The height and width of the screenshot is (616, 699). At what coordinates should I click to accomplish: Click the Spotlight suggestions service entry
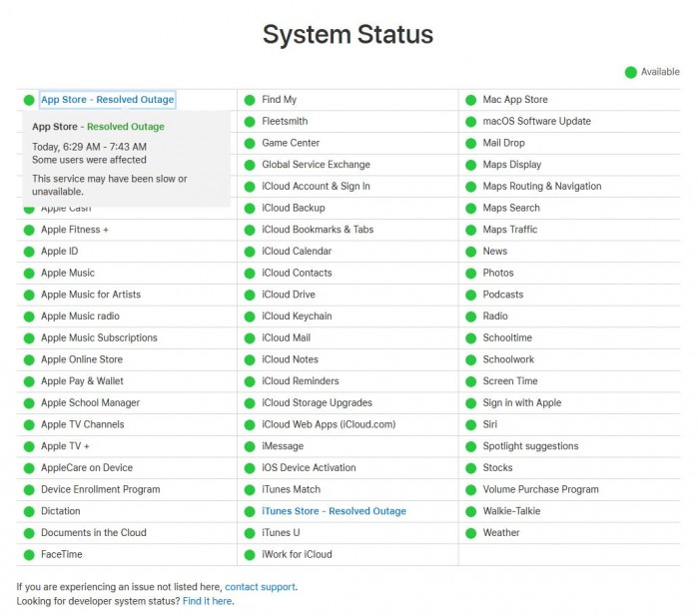530,446
